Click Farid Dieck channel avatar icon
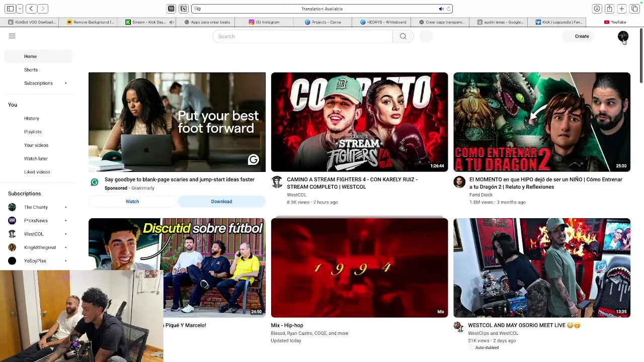The width and height of the screenshot is (644, 362). 459,182
